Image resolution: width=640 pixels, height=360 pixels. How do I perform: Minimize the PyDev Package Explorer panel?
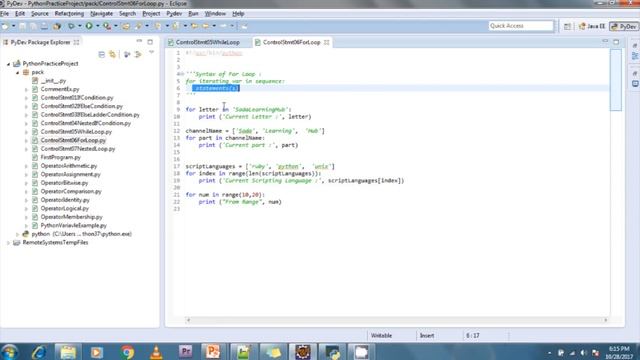(x=139, y=42)
